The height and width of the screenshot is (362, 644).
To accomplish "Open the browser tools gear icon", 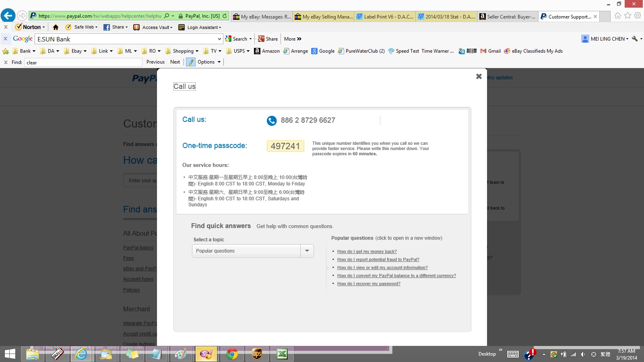I will pos(638,16).
